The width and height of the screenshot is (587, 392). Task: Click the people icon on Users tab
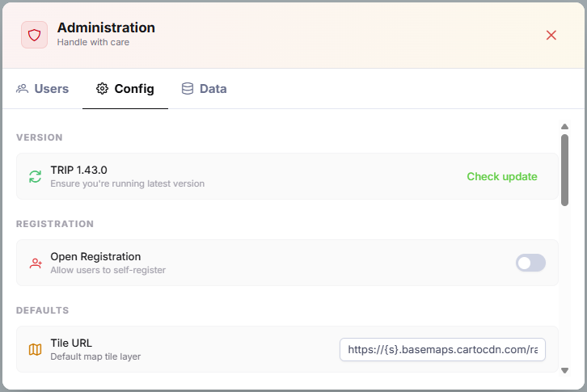[x=23, y=89]
